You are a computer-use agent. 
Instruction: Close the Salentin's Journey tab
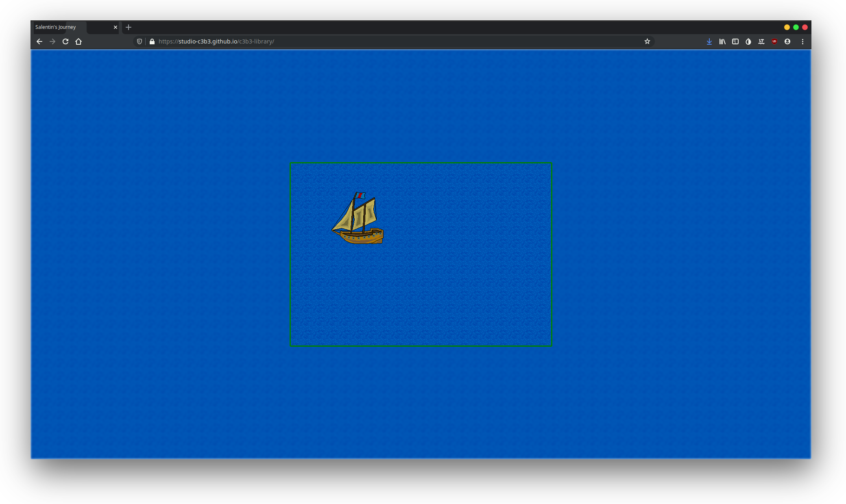pyautogui.click(x=116, y=27)
